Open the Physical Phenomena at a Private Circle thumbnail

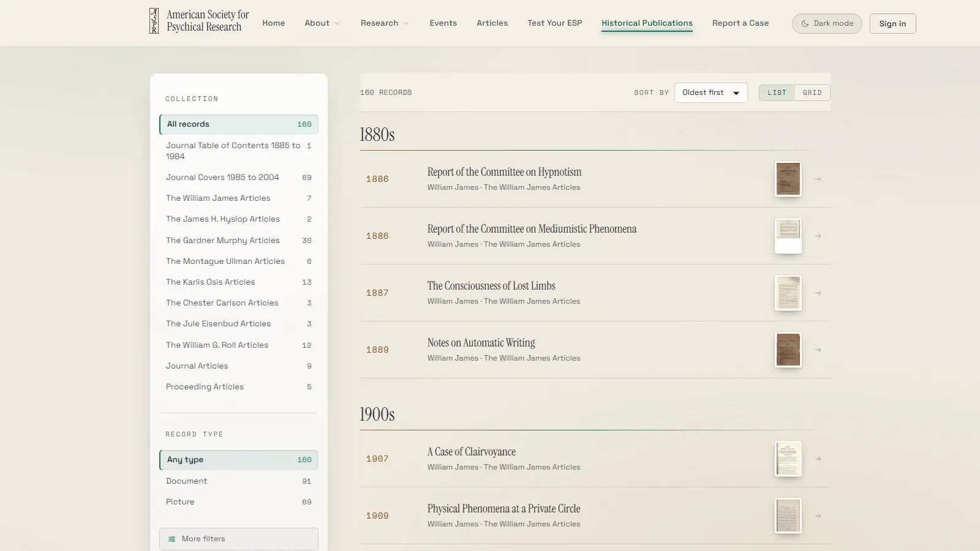[788, 515]
